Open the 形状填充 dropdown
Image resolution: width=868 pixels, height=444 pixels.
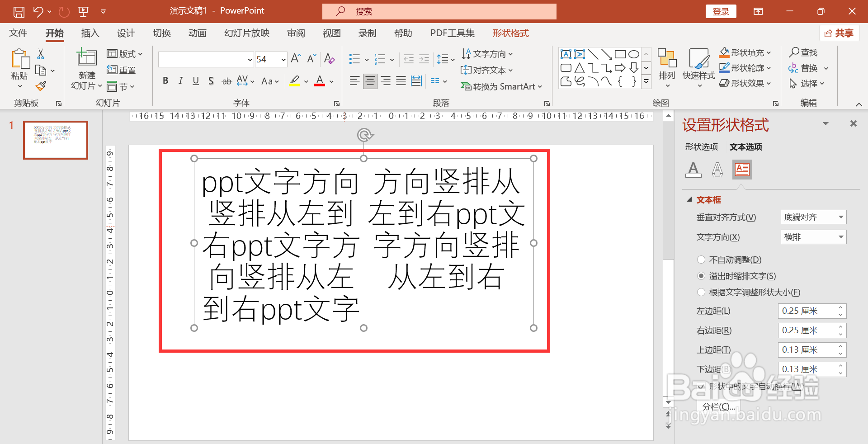[x=745, y=52]
